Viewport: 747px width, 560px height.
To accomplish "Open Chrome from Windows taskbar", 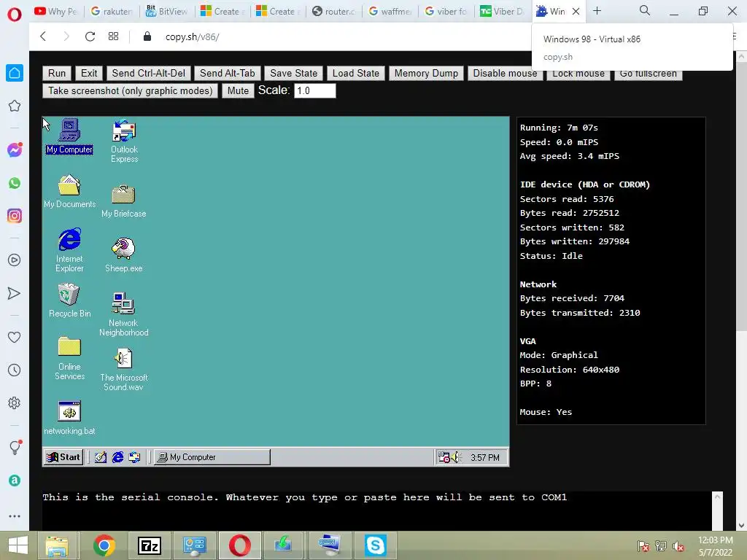I will (104, 545).
